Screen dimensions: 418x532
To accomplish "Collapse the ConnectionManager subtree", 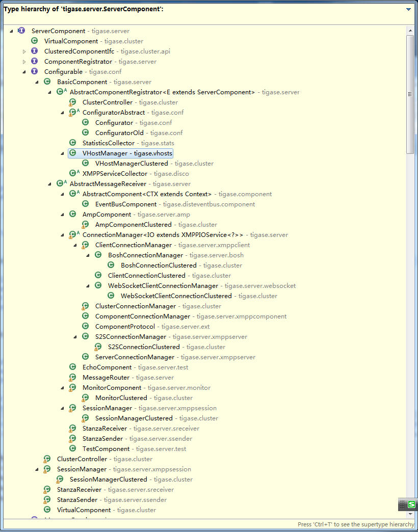I will (x=62, y=235).
